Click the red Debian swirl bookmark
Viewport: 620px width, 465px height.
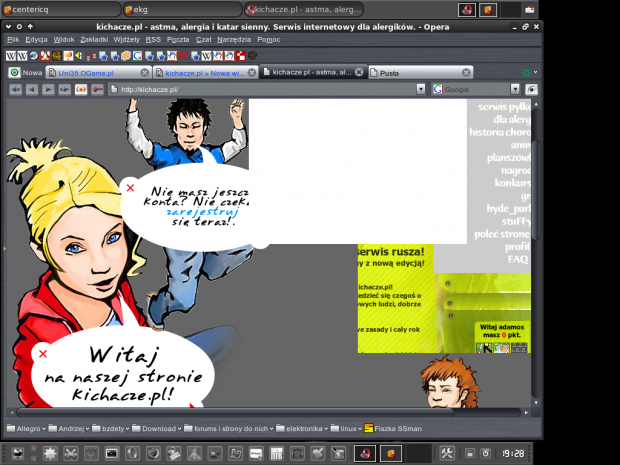coord(183,56)
